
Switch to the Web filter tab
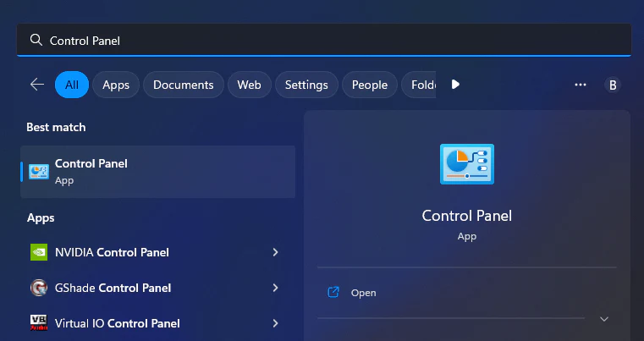click(250, 85)
